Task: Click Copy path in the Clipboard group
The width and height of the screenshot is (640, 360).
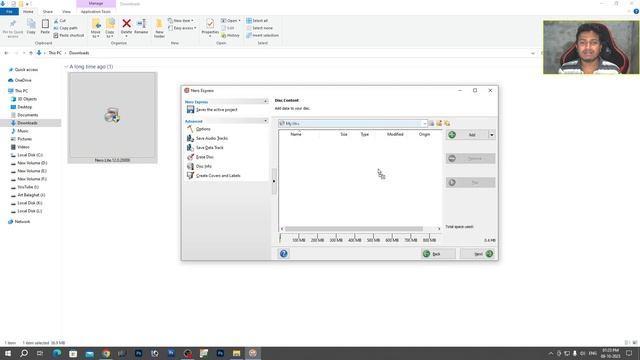Action: [x=66, y=28]
